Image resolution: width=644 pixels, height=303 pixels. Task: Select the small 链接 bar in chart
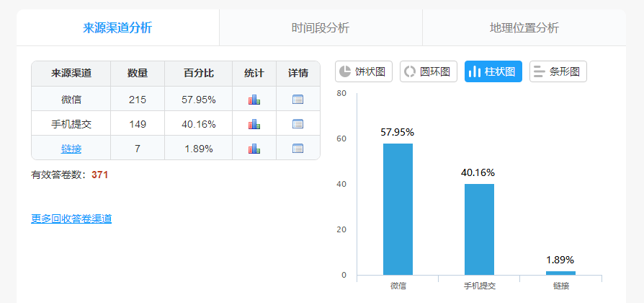[560, 273]
